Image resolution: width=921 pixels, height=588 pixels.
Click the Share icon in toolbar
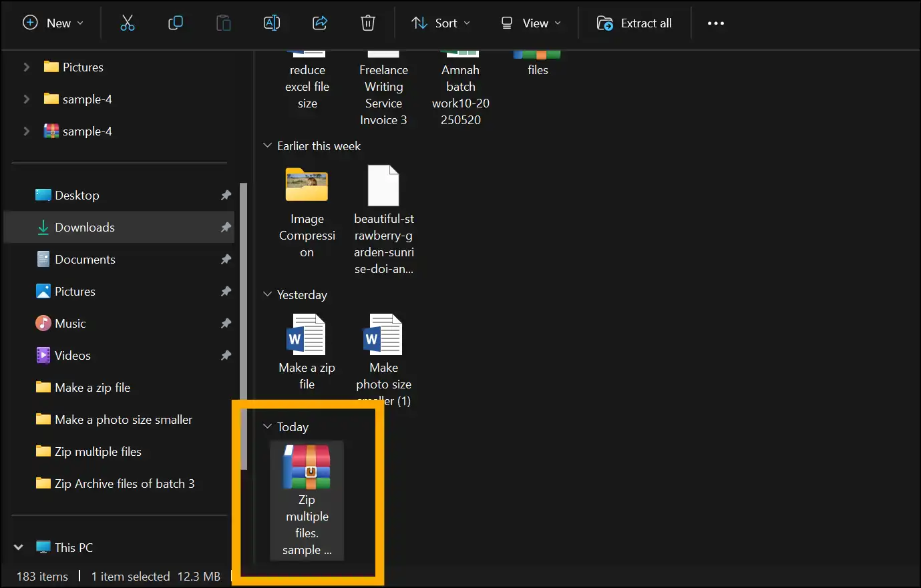[320, 23]
